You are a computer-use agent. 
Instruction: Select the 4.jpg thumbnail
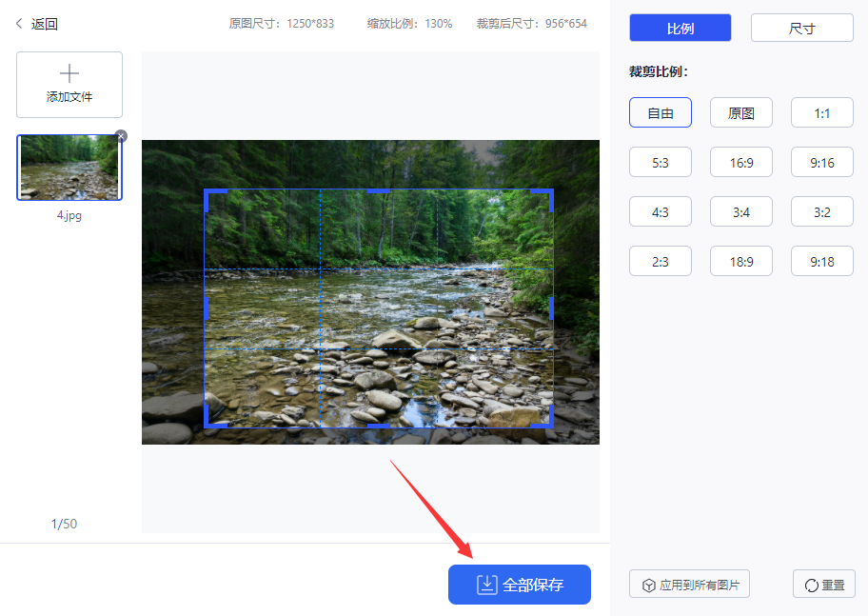(x=69, y=168)
